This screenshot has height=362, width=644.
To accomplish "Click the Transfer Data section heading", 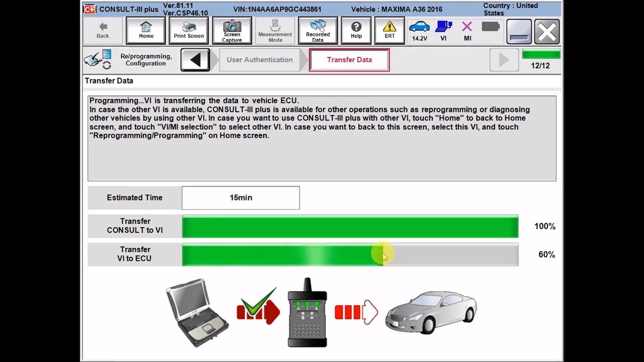I will pos(109,80).
